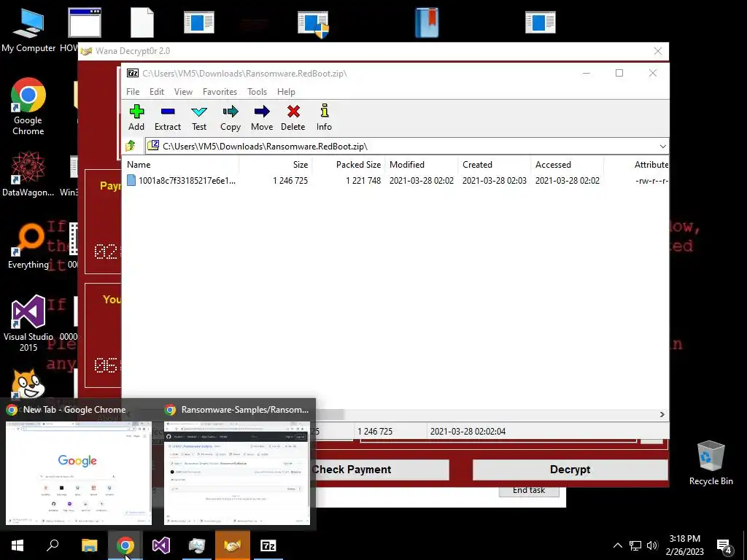Click the Windows Start button
The image size is (747, 560).
point(18,545)
